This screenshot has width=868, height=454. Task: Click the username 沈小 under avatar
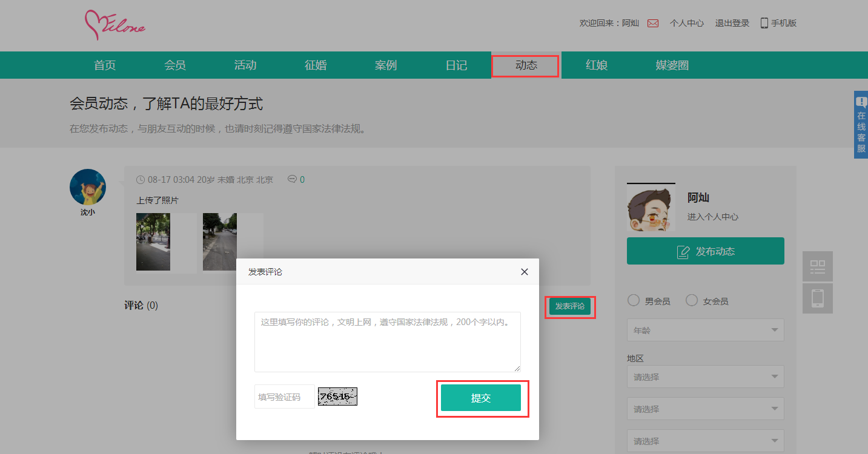point(88,212)
